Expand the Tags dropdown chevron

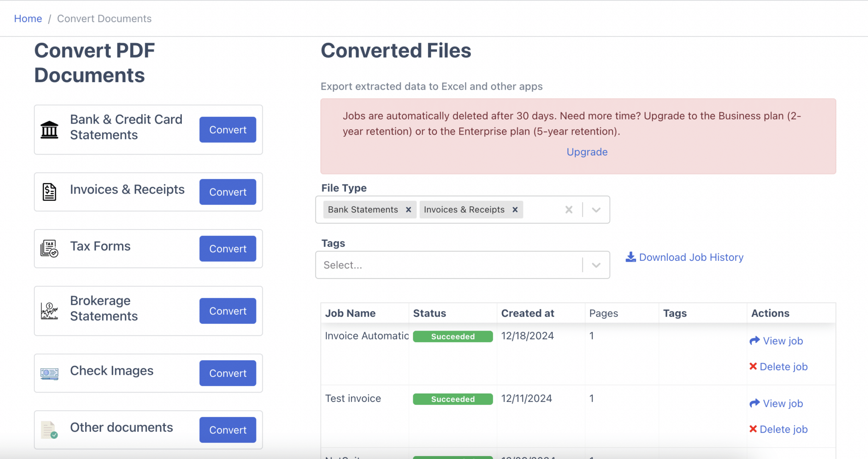pyautogui.click(x=595, y=265)
